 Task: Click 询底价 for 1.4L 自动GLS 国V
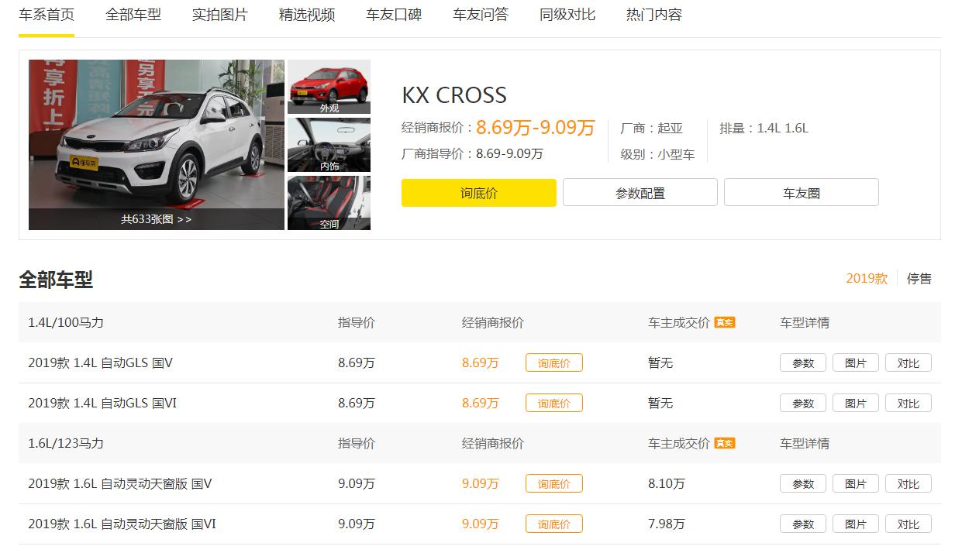point(553,362)
